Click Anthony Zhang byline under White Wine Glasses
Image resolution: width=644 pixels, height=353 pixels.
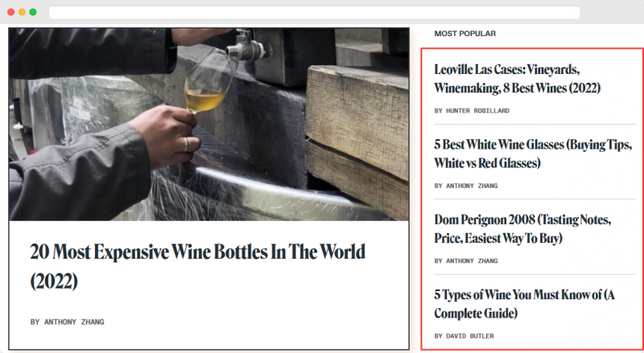[x=466, y=186]
